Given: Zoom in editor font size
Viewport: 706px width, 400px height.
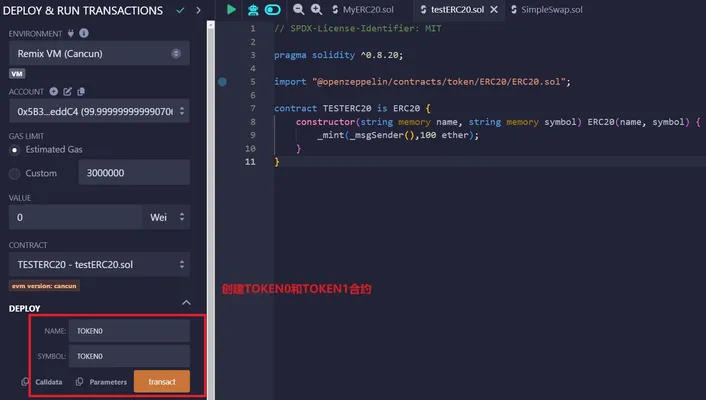Looking at the screenshot, I should [317, 9].
